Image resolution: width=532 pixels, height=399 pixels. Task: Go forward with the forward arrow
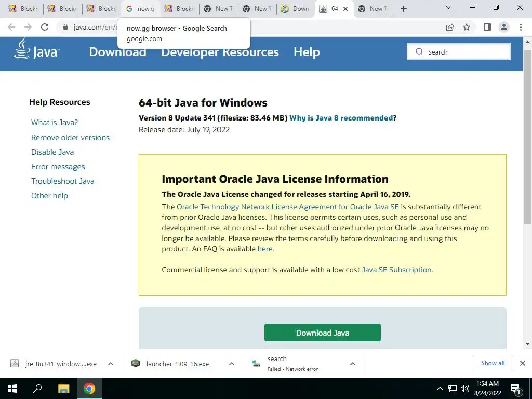tap(28, 27)
